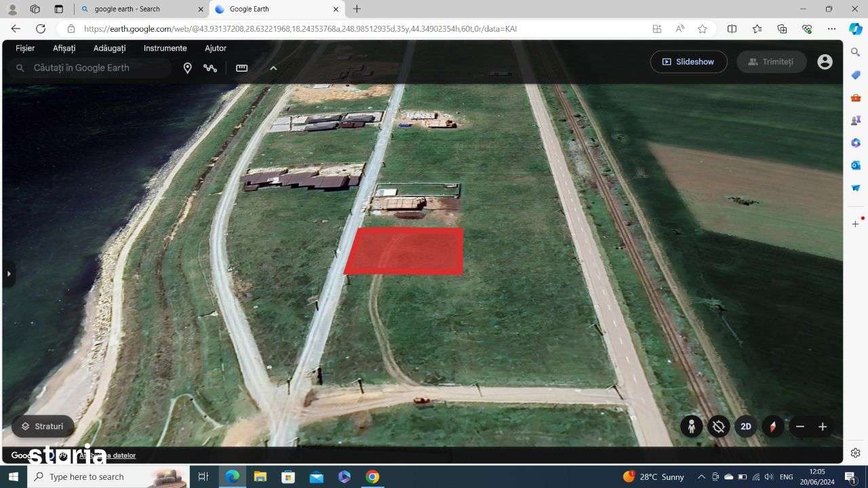Zoom in using the plus icon
Image resolution: width=868 pixels, height=488 pixels.
coord(823,426)
